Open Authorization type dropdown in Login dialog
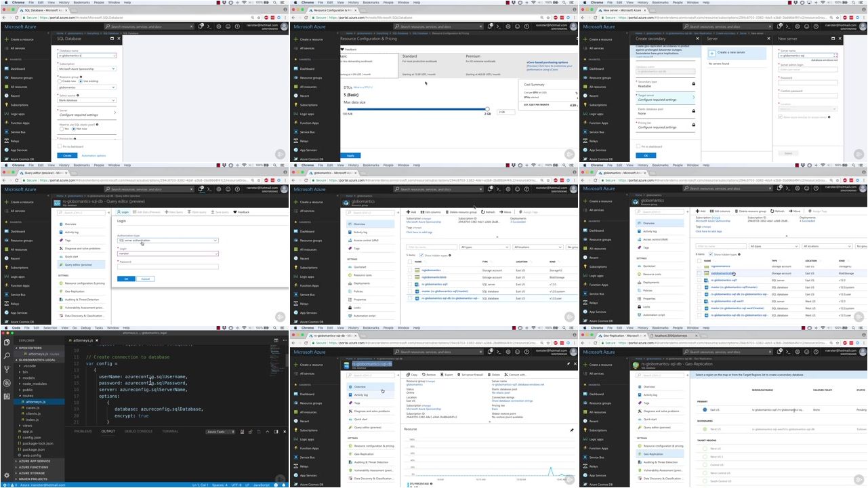This screenshot has width=868, height=488. pyautogui.click(x=167, y=241)
